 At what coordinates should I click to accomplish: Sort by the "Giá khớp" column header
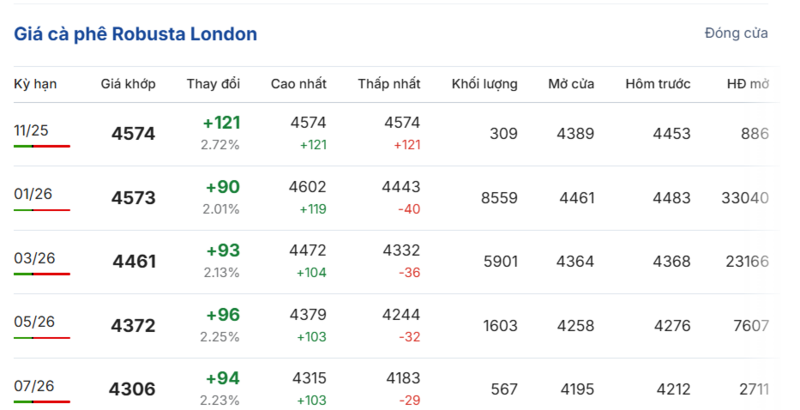click(x=128, y=84)
